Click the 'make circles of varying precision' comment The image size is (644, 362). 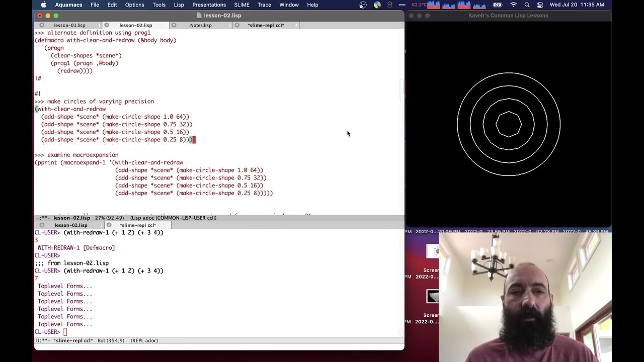(x=94, y=102)
